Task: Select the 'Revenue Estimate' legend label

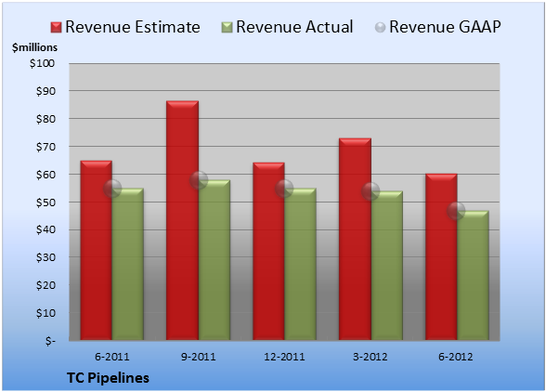Action: click(133, 27)
